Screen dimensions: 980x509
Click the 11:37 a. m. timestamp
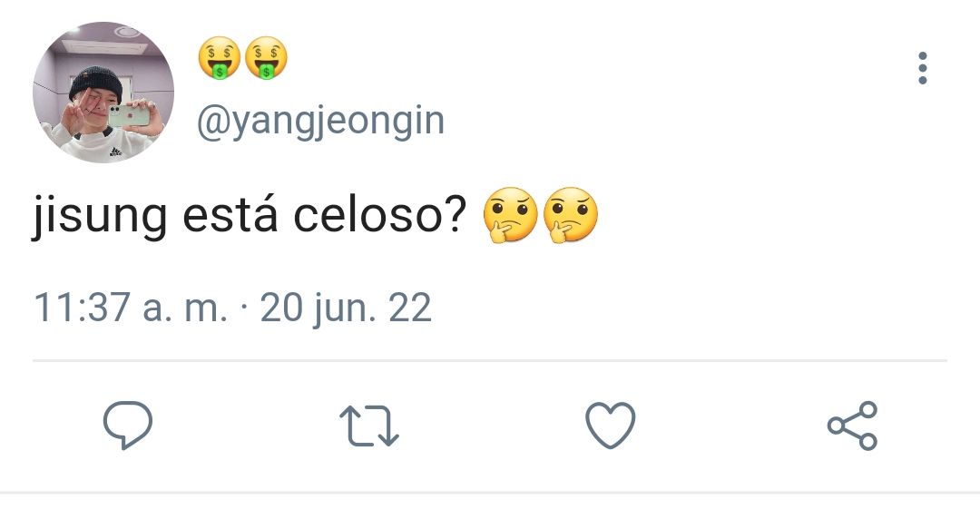pos(131,308)
